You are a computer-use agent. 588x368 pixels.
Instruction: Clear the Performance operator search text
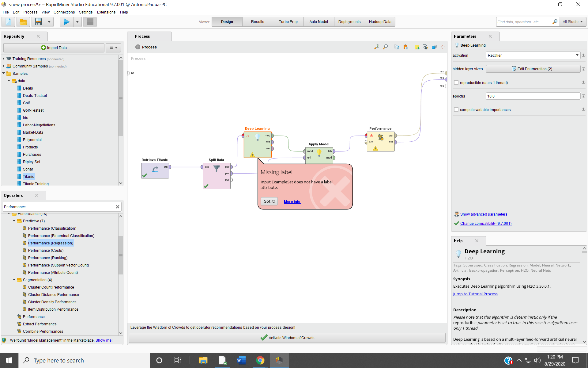tap(118, 207)
